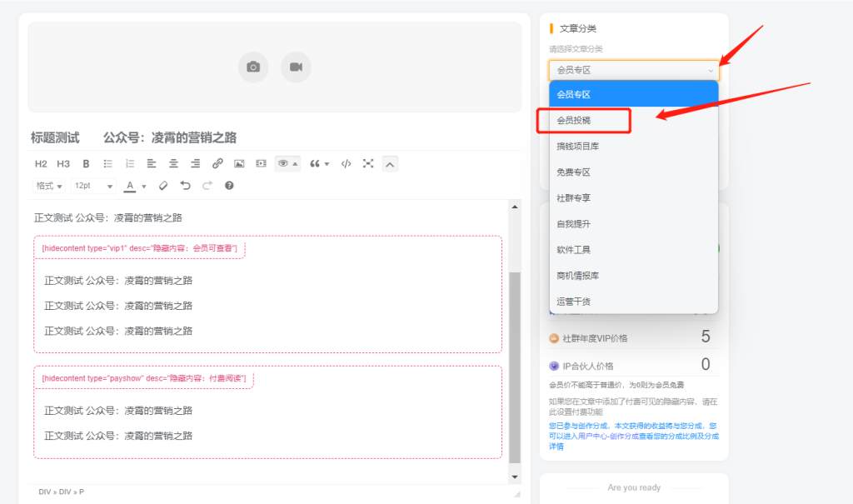The width and height of the screenshot is (853, 504).
Task: Open the 格式 paragraph format dropdown
Action: coord(47,185)
